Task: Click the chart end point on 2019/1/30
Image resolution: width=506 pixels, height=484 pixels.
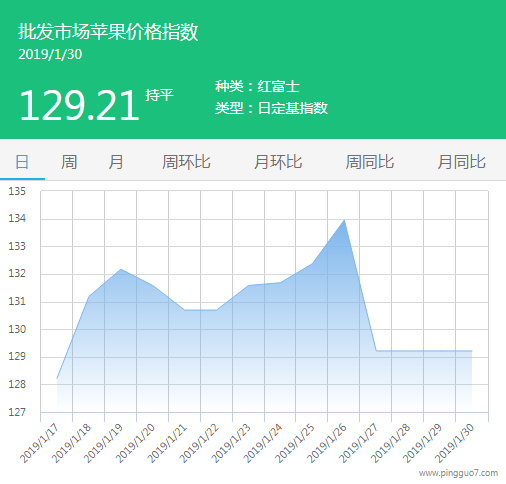Action: 472,351
